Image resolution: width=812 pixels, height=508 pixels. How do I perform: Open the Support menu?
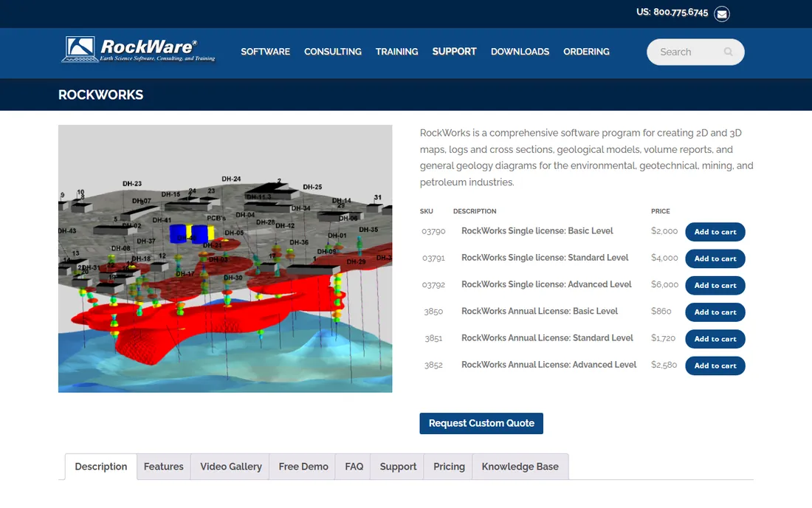[454, 52]
